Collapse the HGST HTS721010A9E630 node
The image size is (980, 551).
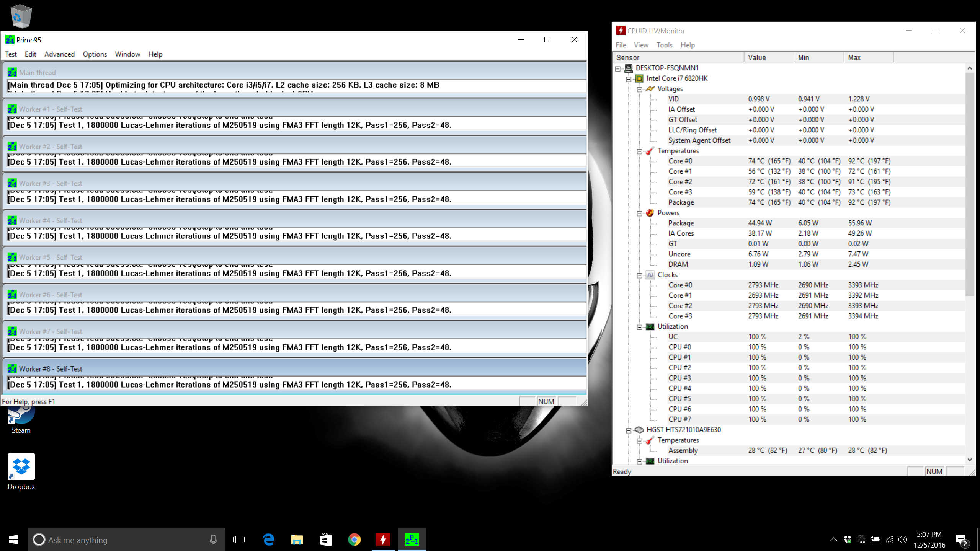[x=629, y=430]
